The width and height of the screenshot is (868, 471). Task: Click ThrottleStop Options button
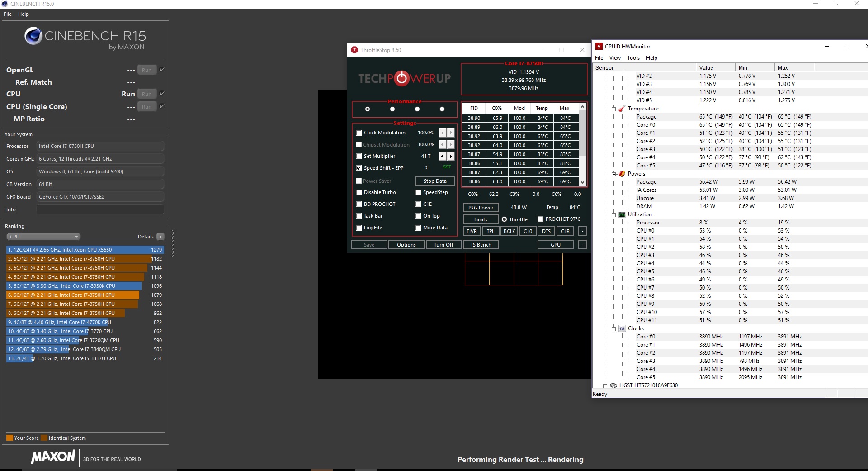pos(406,245)
